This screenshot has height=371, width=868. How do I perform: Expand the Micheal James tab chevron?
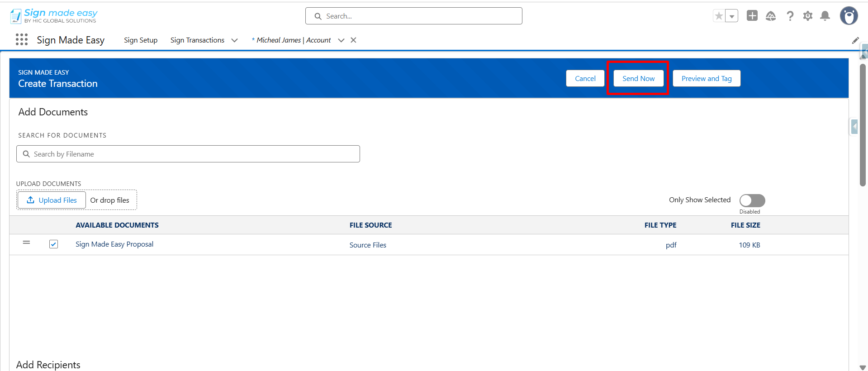(341, 40)
